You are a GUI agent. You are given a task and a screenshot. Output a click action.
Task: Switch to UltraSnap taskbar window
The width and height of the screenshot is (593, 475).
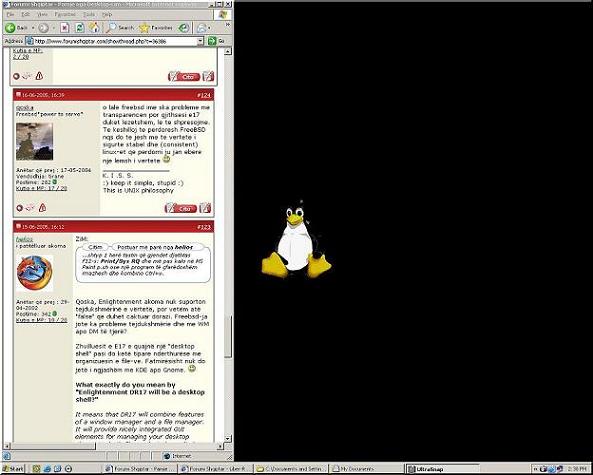[x=442, y=469]
